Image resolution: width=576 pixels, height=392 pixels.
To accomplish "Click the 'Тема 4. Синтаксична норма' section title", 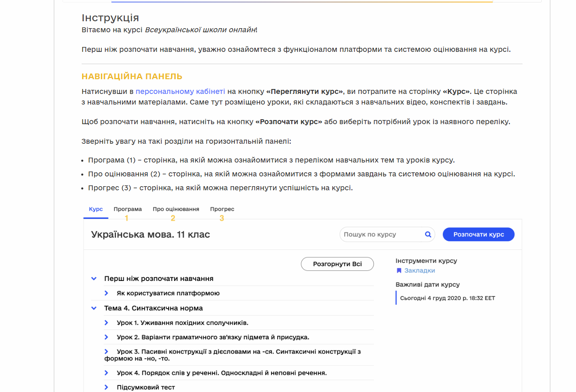I will [153, 308].
